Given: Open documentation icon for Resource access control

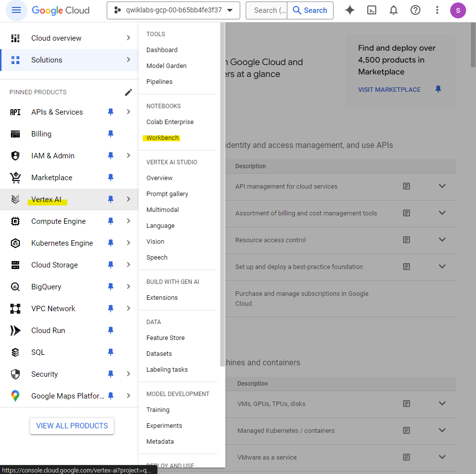Looking at the screenshot, I should pos(406,240).
